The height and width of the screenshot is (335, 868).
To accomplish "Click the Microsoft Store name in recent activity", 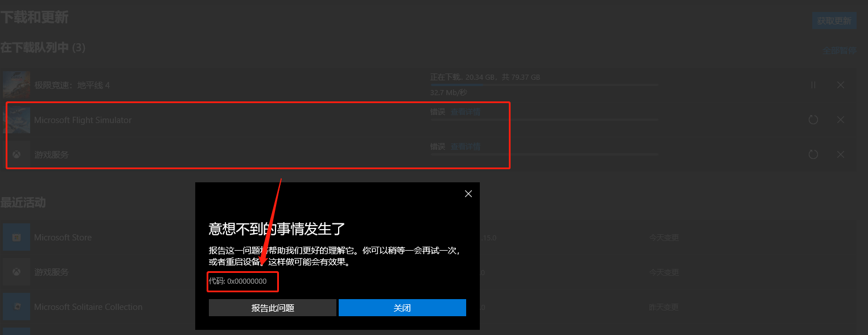I will coord(63,238).
